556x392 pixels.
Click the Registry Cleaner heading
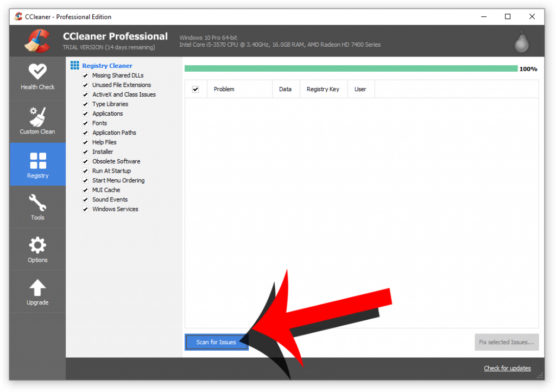pos(107,66)
